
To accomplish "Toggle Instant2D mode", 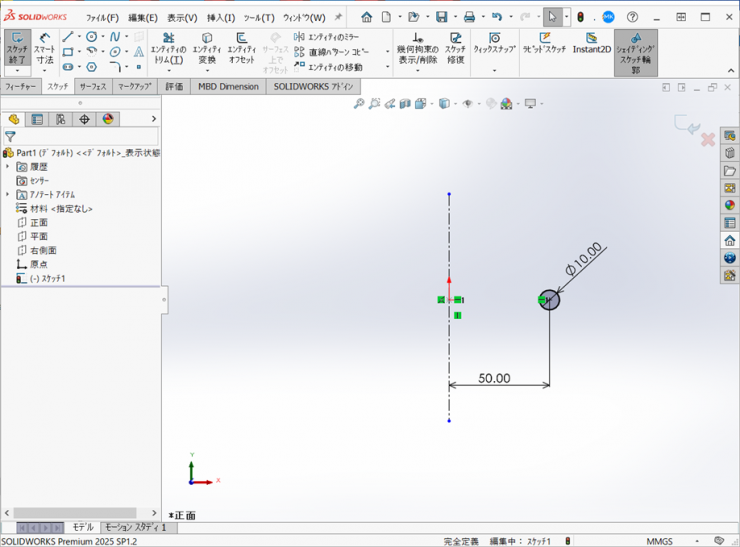I will 591,44.
